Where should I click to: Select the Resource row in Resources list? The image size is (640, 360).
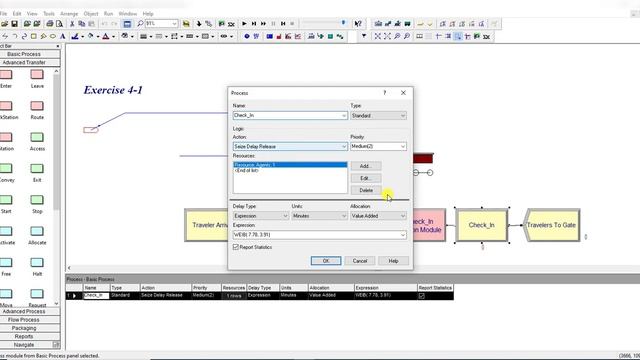pos(290,165)
